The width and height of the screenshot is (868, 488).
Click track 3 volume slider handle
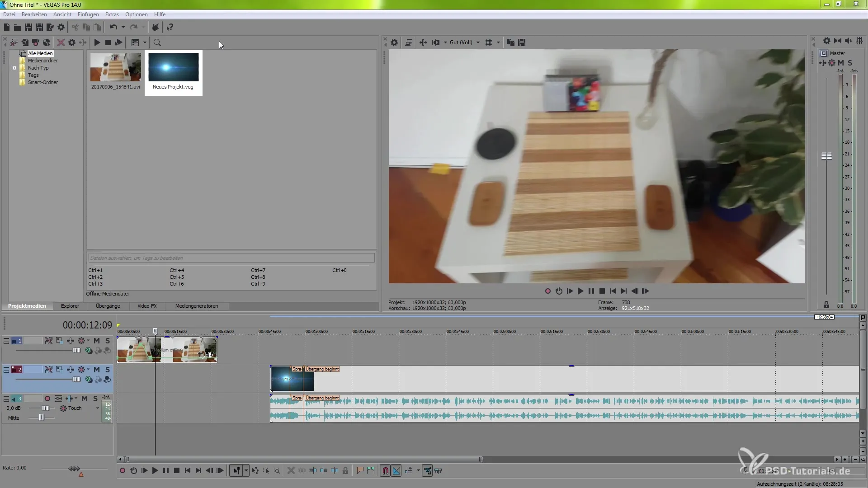pyautogui.click(x=45, y=408)
